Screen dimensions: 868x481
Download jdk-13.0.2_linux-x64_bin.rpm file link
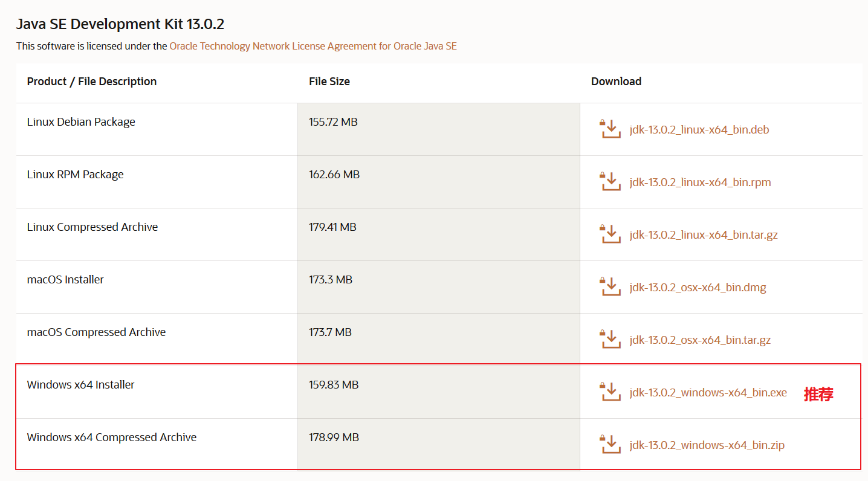click(700, 182)
